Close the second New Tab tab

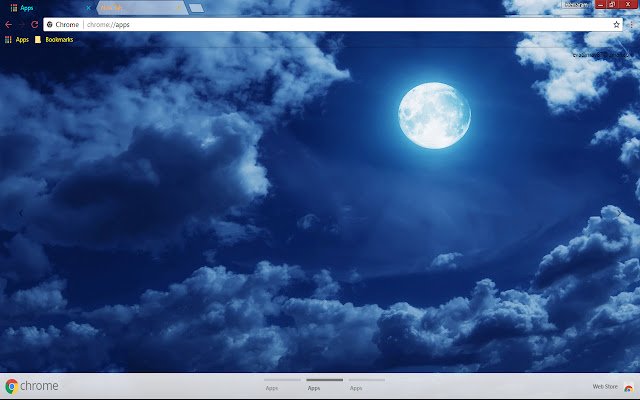click(178, 8)
